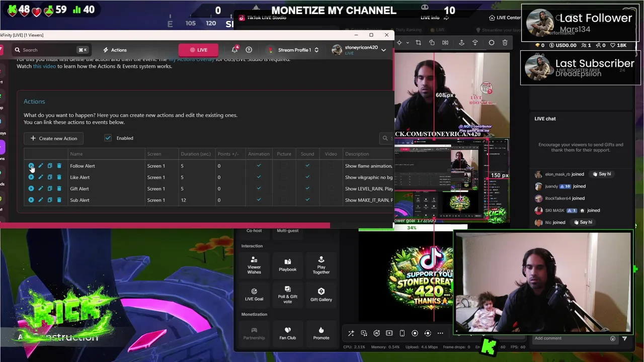Viewport: 644px width, 362px height.
Task: Open LIVE Goal interaction
Action: point(254,295)
